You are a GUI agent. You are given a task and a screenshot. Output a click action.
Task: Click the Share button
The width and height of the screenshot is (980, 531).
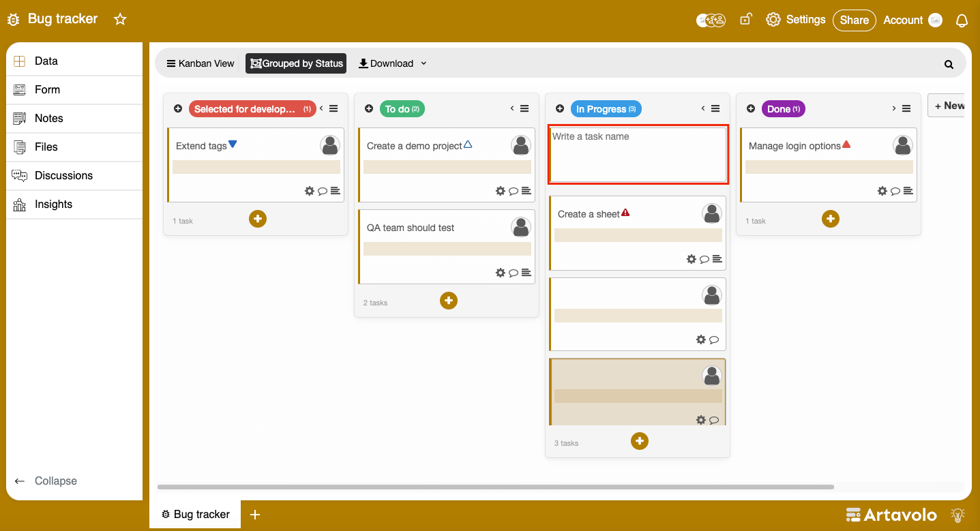(854, 20)
